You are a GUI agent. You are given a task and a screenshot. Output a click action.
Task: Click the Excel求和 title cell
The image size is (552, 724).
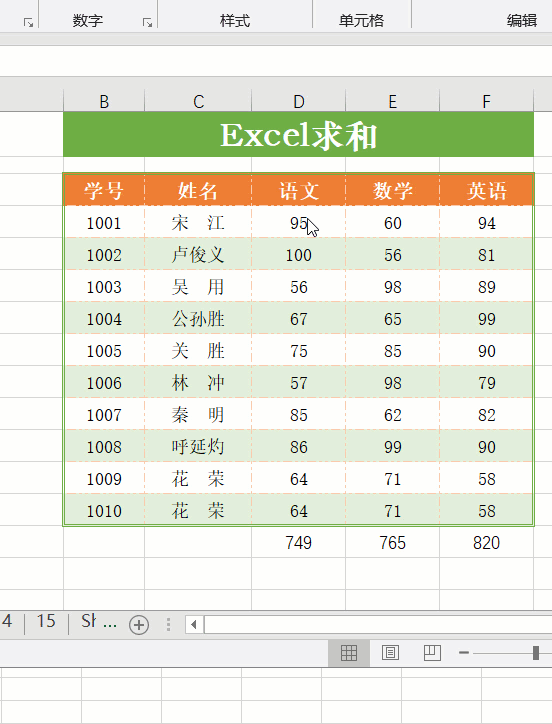(x=298, y=135)
